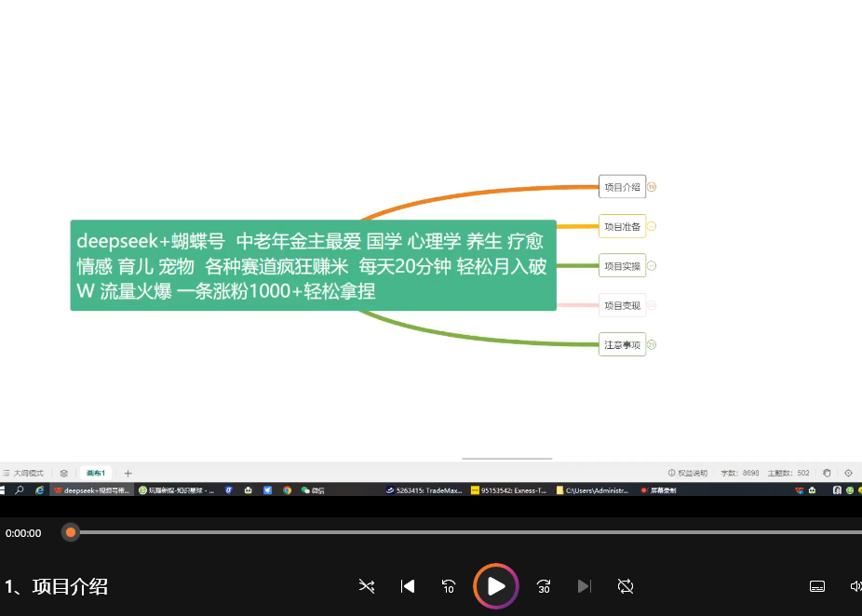Open C:\Users\Administr... folder taskbar window

[593, 490]
